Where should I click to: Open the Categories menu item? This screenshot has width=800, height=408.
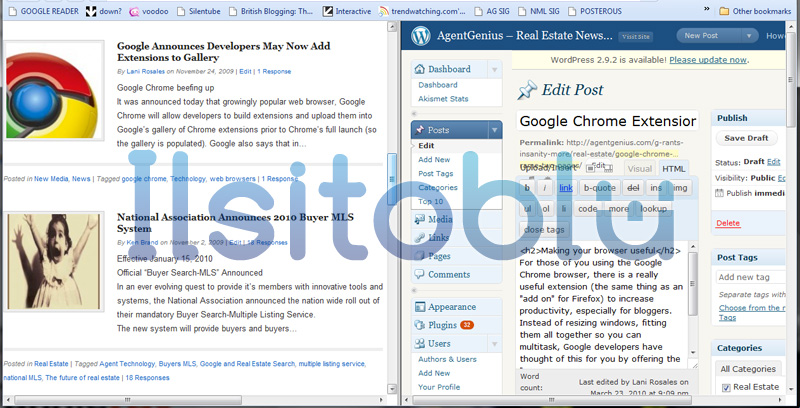[x=438, y=187]
